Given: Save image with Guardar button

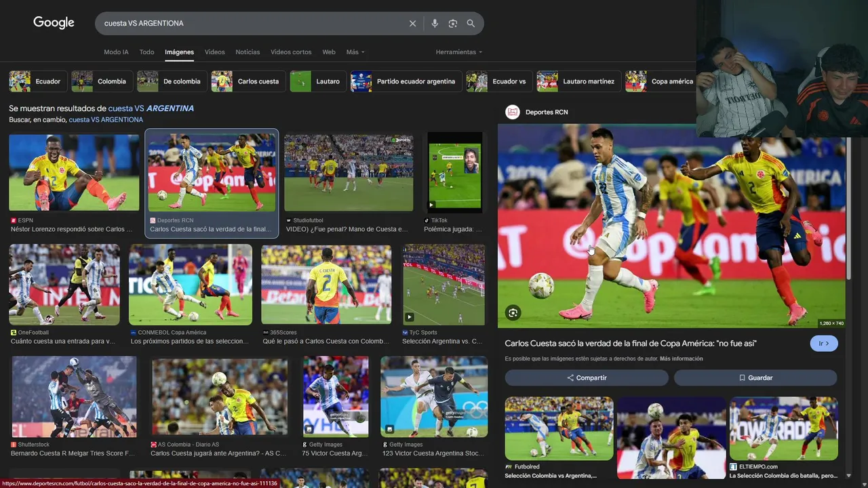Looking at the screenshot, I should (755, 378).
